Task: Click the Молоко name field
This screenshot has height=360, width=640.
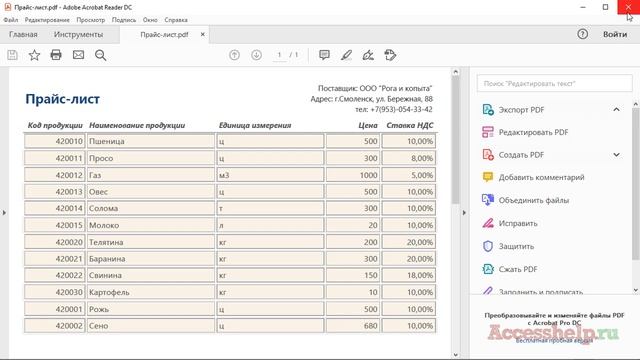Action: pos(151,225)
